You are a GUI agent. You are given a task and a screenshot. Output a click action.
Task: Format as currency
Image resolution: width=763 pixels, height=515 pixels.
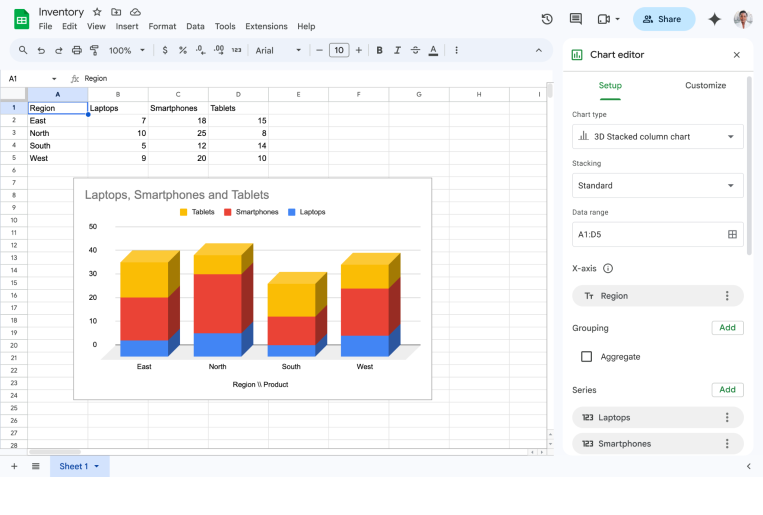(165, 50)
